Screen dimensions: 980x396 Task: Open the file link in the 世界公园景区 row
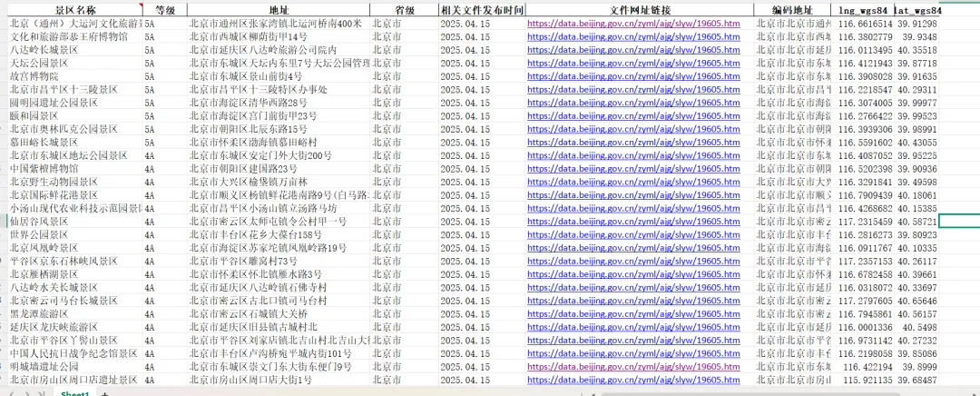click(x=633, y=234)
